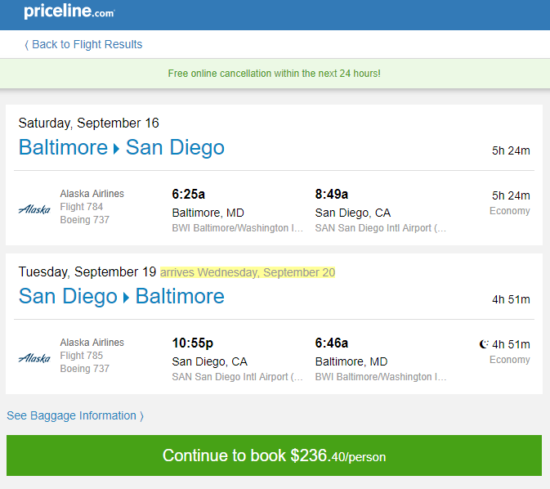Click the priceline.com logo
Viewport: 550px width, 489px height.
point(69,12)
